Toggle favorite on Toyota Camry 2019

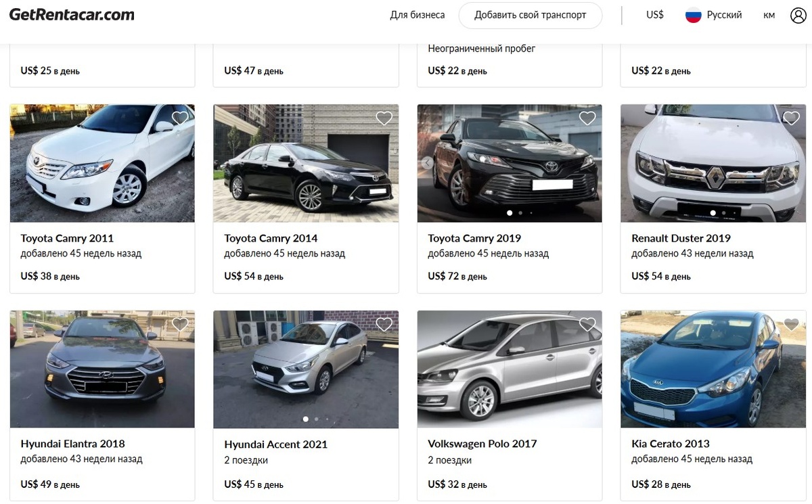(587, 118)
